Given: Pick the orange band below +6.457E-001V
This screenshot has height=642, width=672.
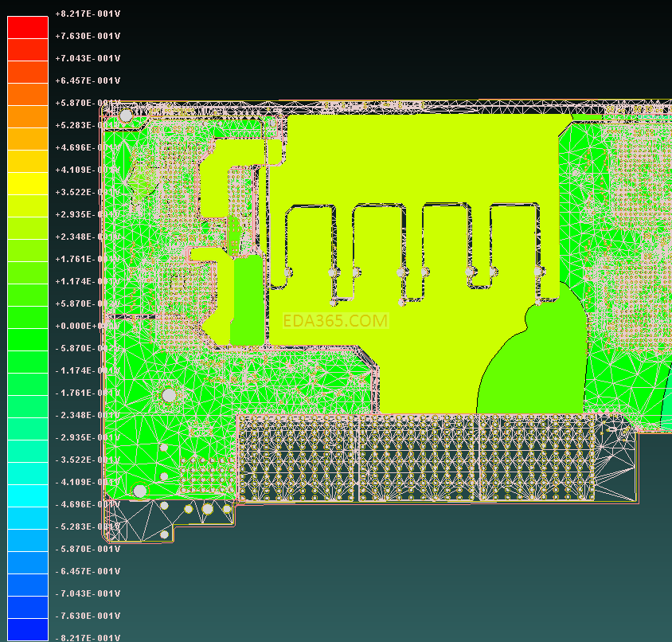Looking at the screenshot, I should click(28, 94).
